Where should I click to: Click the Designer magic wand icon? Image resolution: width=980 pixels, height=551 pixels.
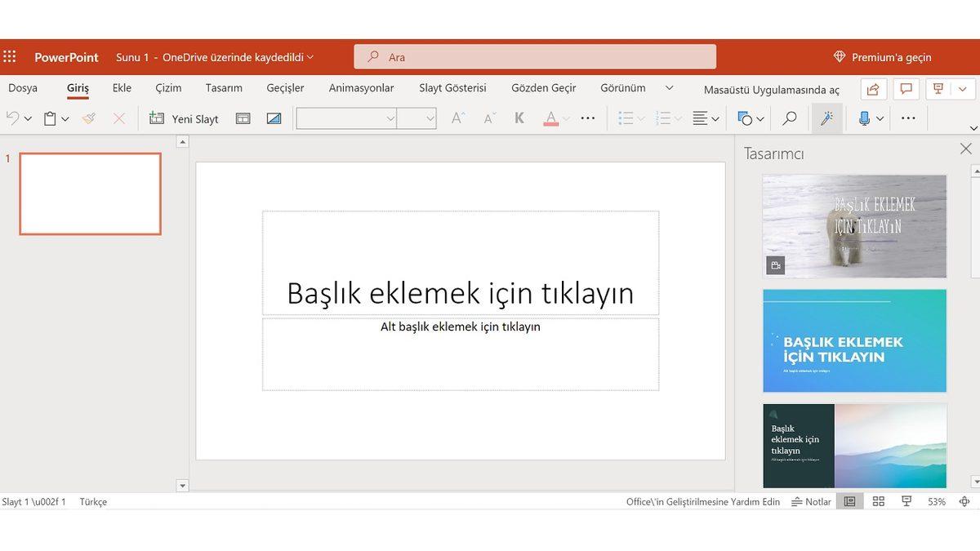pyautogui.click(x=826, y=118)
